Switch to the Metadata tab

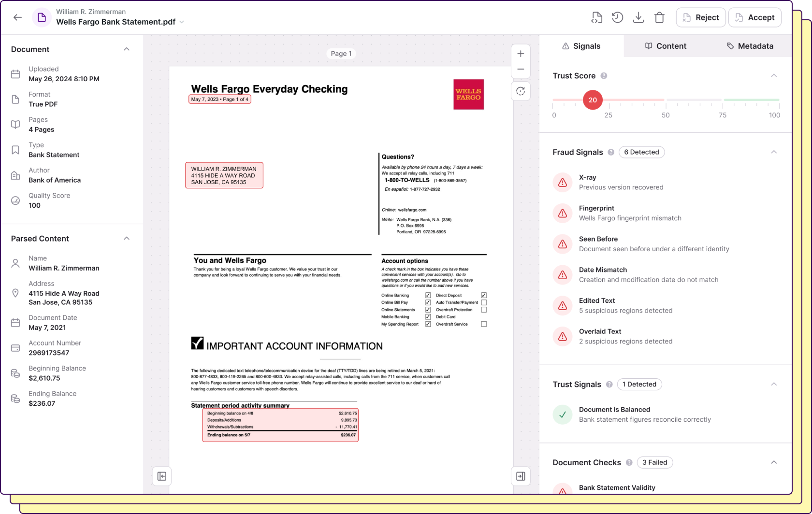(750, 46)
